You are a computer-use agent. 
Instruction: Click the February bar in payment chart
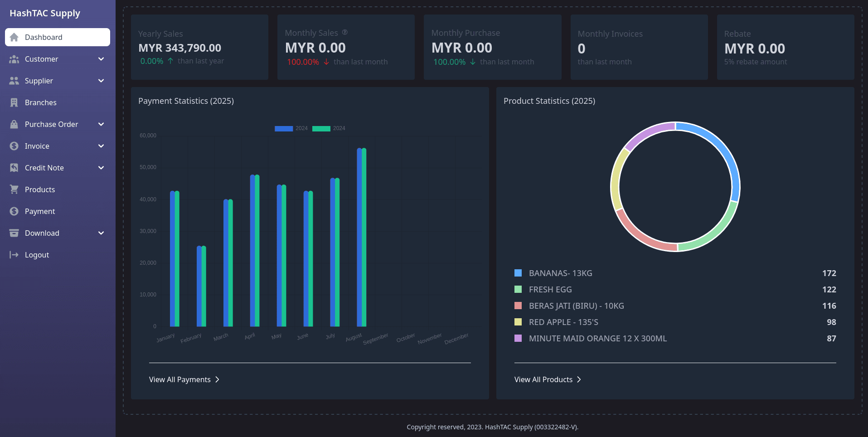[x=201, y=286]
